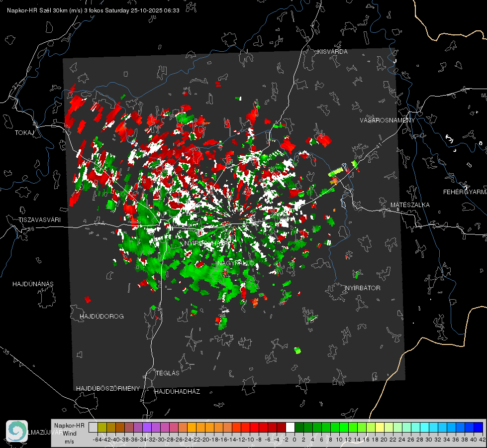Click the deep blue swatch between 40 and 42
Image resolution: width=487 pixels, height=448 pixels.
479,427
